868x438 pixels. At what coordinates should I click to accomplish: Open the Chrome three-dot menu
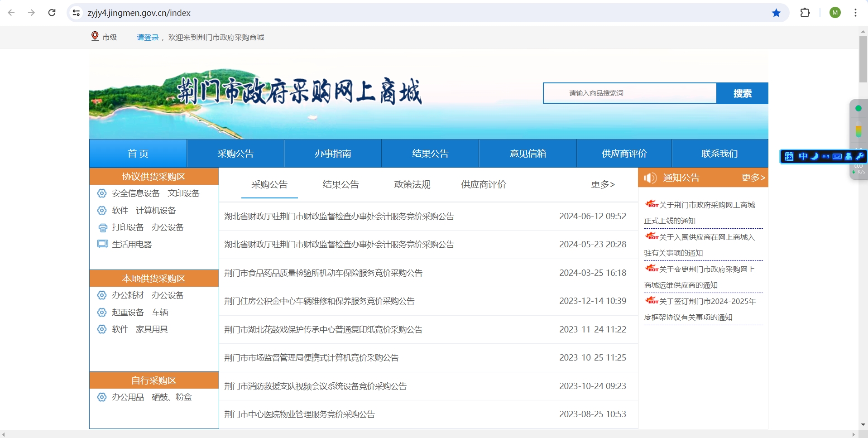855,13
